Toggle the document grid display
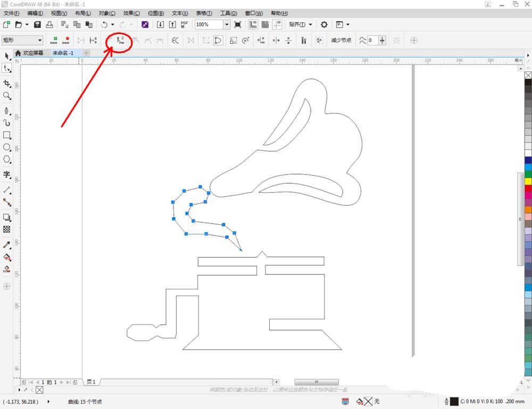This screenshot has height=409, width=532. click(x=265, y=24)
